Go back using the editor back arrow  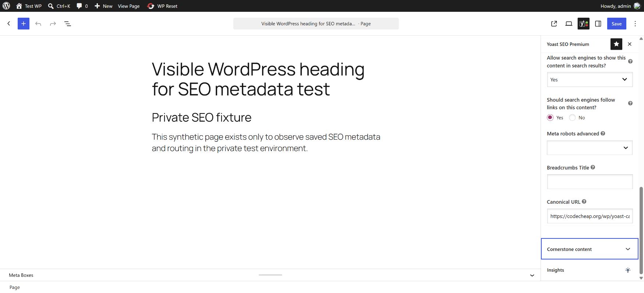[9, 24]
